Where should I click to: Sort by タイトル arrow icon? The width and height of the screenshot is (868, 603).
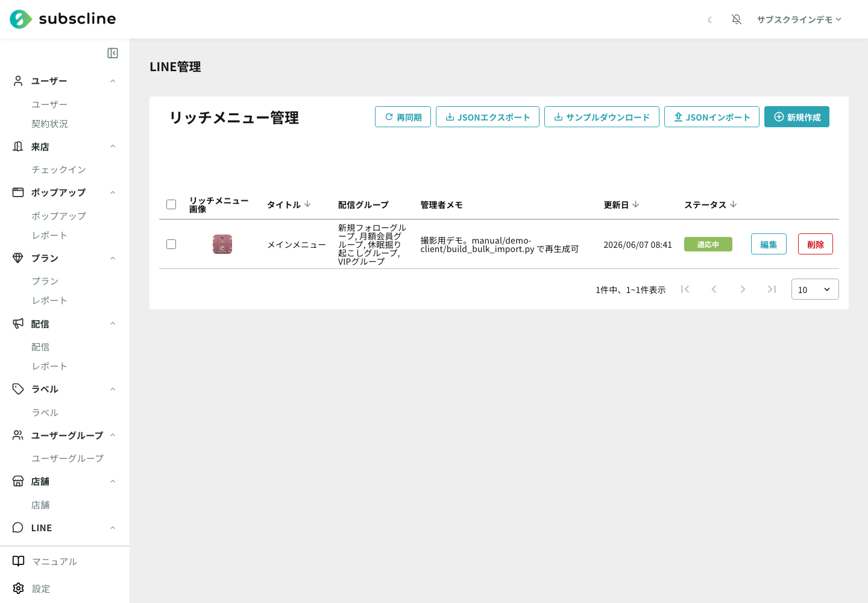tap(307, 204)
